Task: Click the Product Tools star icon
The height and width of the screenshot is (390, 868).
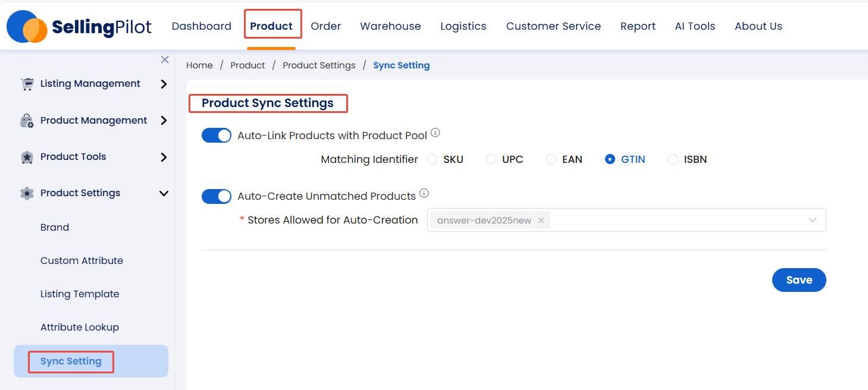Action: [27, 157]
